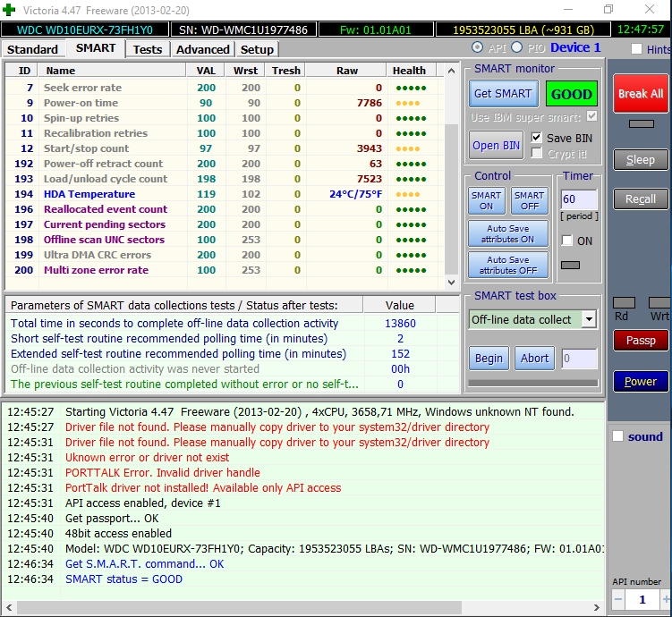Click the blue Power button

(x=640, y=382)
